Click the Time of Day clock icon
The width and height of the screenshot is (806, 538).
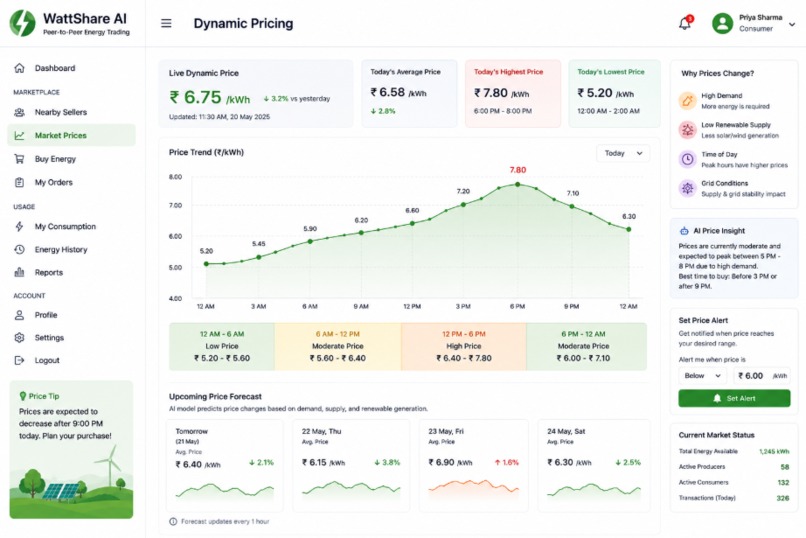click(x=687, y=159)
